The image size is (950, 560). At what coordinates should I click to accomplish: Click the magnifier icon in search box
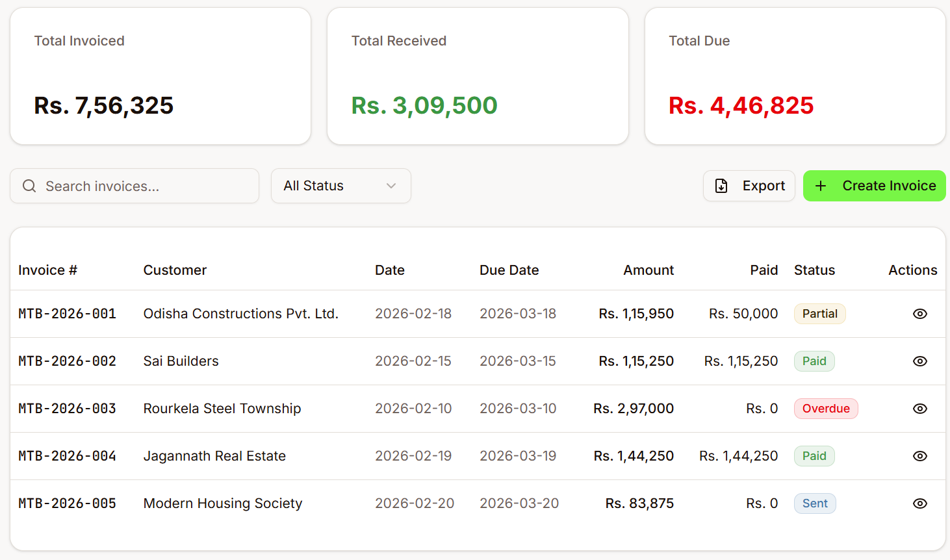pyautogui.click(x=29, y=186)
